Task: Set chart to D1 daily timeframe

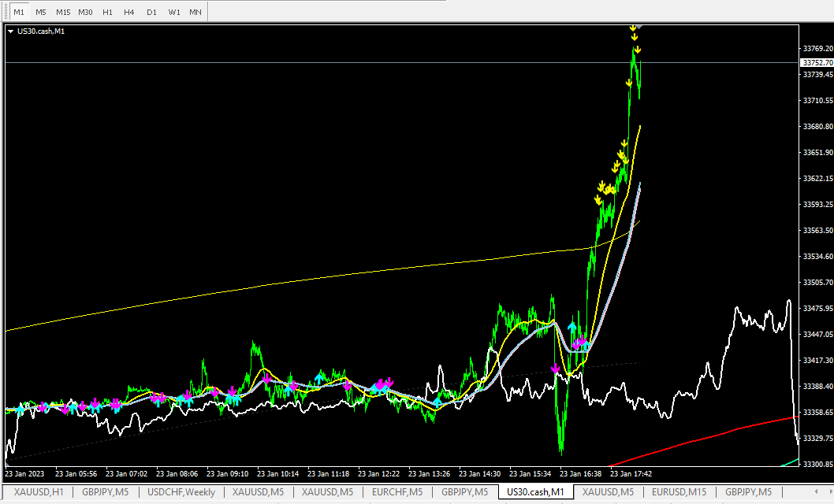Action: [x=151, y=12]
